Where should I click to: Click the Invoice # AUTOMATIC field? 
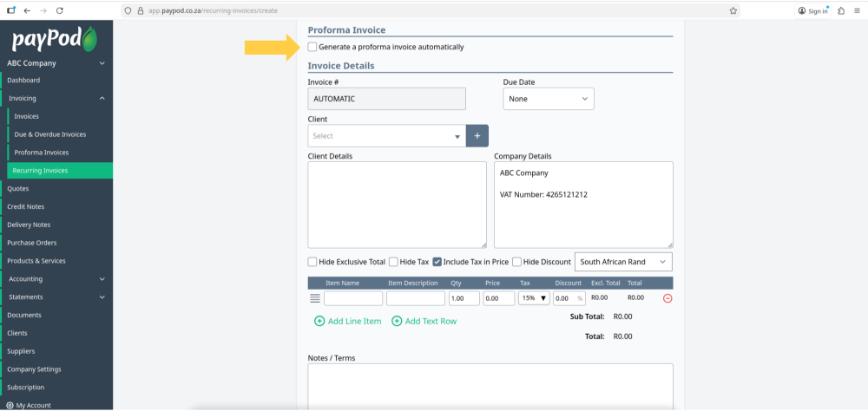(x=387, y=99)
